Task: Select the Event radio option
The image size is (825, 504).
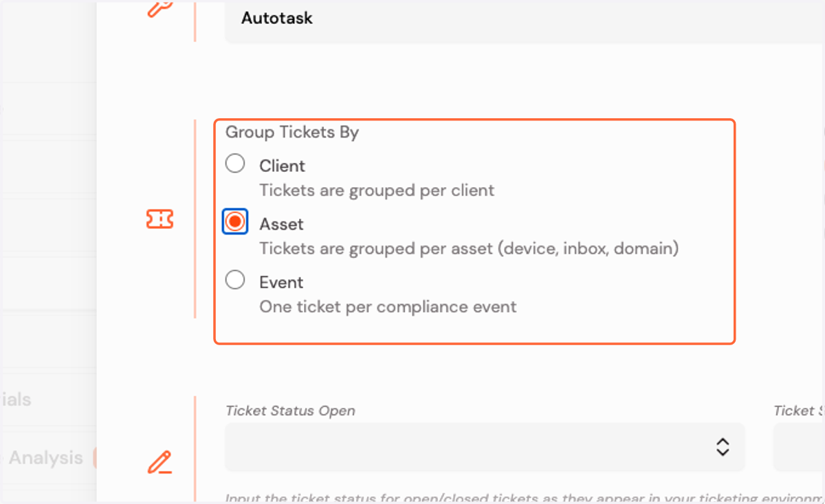Action: [235, 280]
